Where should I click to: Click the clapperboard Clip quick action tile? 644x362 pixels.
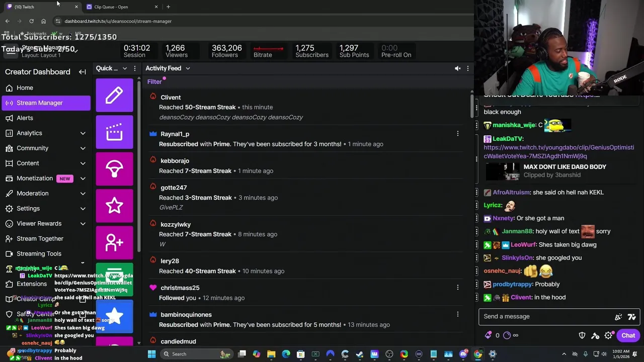pyautogui.click(x=115, y=132)
